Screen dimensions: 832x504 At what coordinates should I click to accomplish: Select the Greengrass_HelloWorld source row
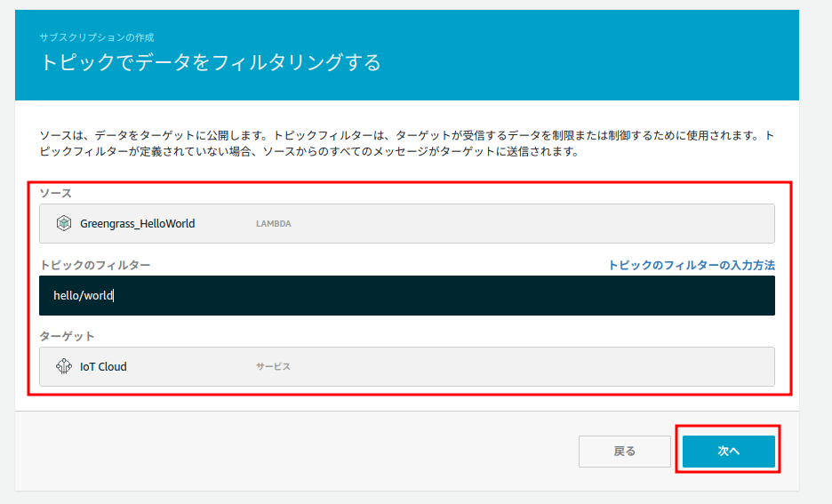point(407,223)
